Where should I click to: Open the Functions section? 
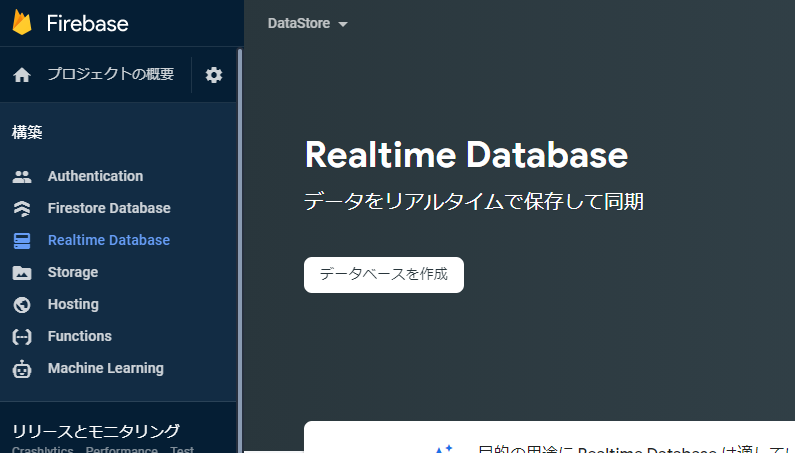click(80, 336)
